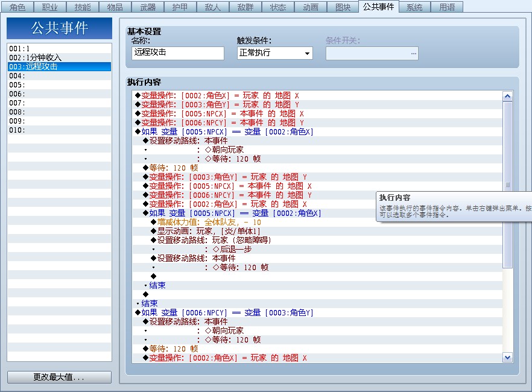This screenshot has width=532, height=392.
Task: Switch to the 动画 tab
Action: click(311, 7)
